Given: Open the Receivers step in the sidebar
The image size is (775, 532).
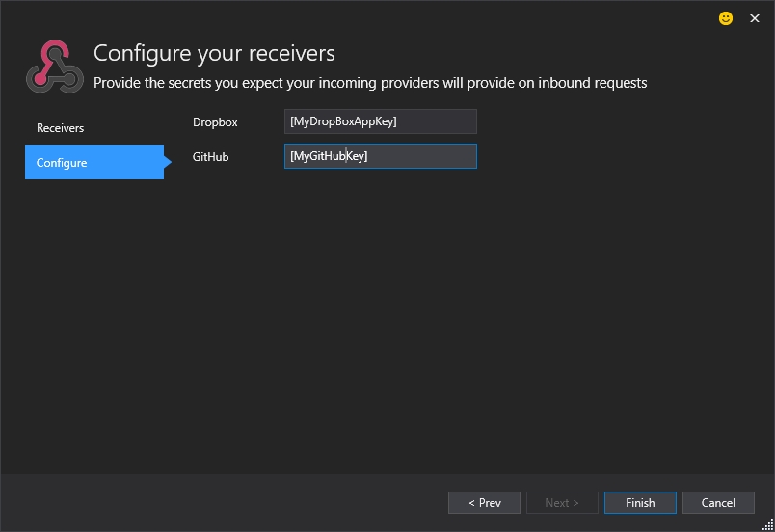Looking at the screenshot, I should pos(61,128).
